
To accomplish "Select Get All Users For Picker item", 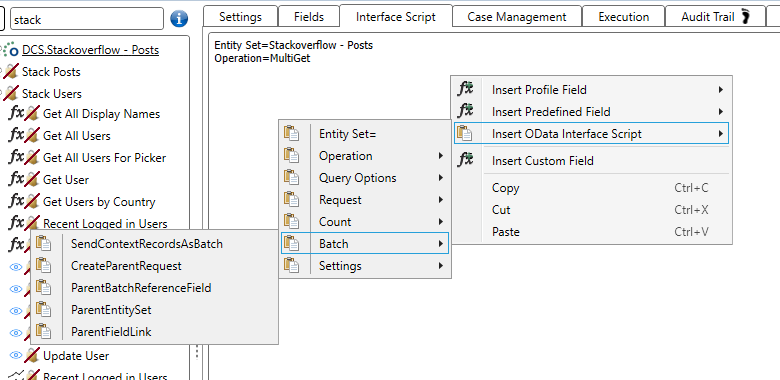I will click(x=104, y=158).
